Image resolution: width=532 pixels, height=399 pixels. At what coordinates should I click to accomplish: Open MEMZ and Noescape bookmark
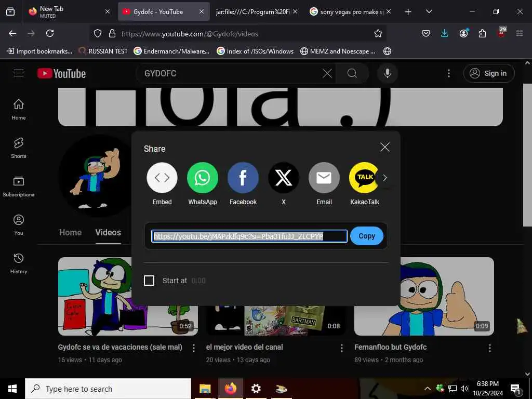338,51
